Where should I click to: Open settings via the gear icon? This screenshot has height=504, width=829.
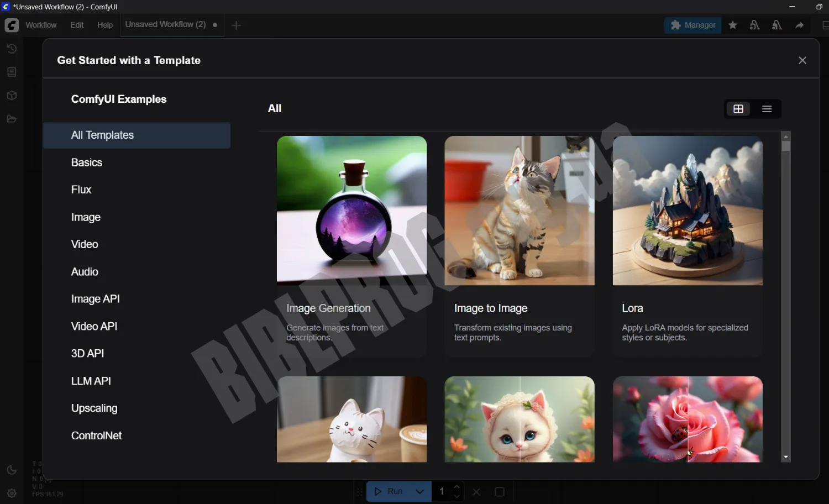12,493
